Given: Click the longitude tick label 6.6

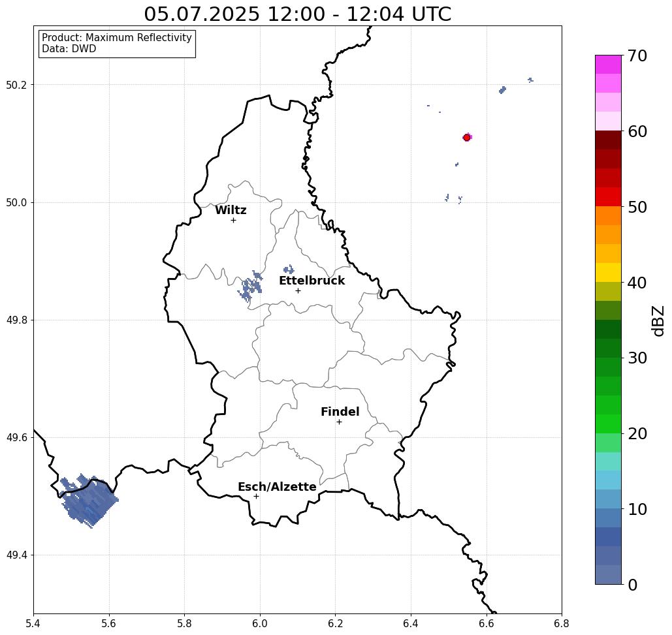Looking at the screenshot, I should pos(487,623).
